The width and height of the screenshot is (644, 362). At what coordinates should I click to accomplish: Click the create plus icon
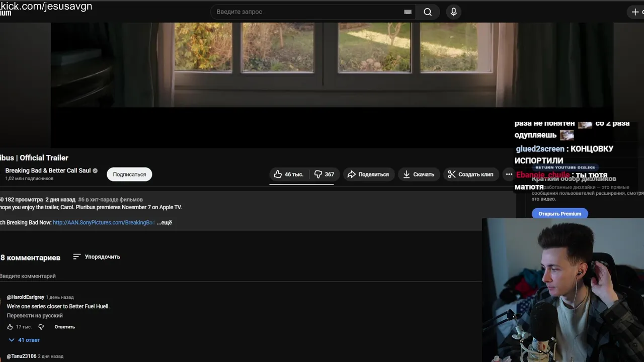(635, 12)
